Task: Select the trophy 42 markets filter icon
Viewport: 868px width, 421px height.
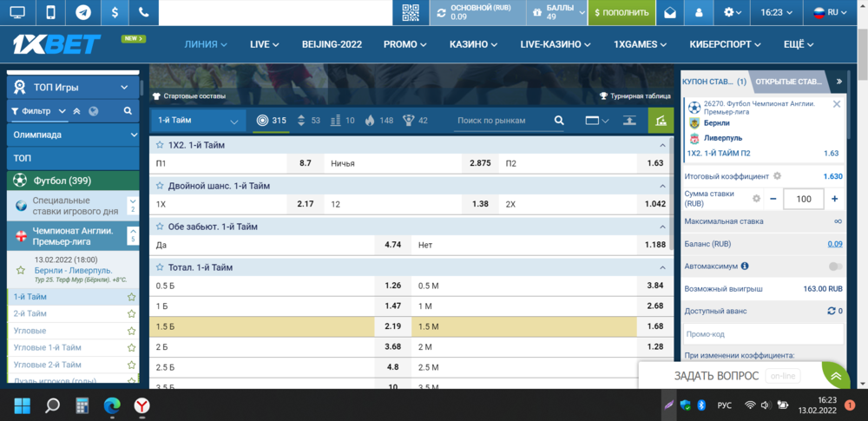Action: click(x=415, y=120)
